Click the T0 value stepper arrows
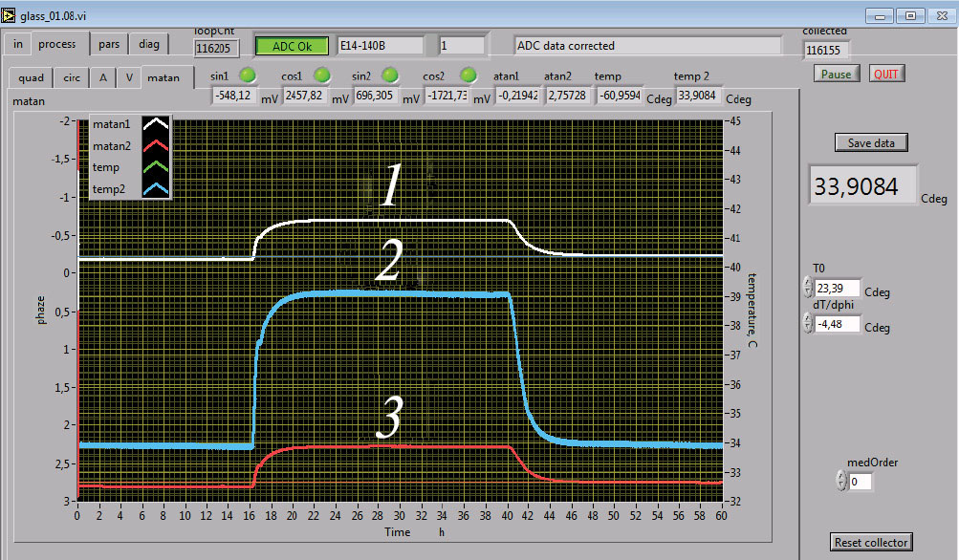Image resolution: width=959 pixels, height=560 pixels. point(808,287)
